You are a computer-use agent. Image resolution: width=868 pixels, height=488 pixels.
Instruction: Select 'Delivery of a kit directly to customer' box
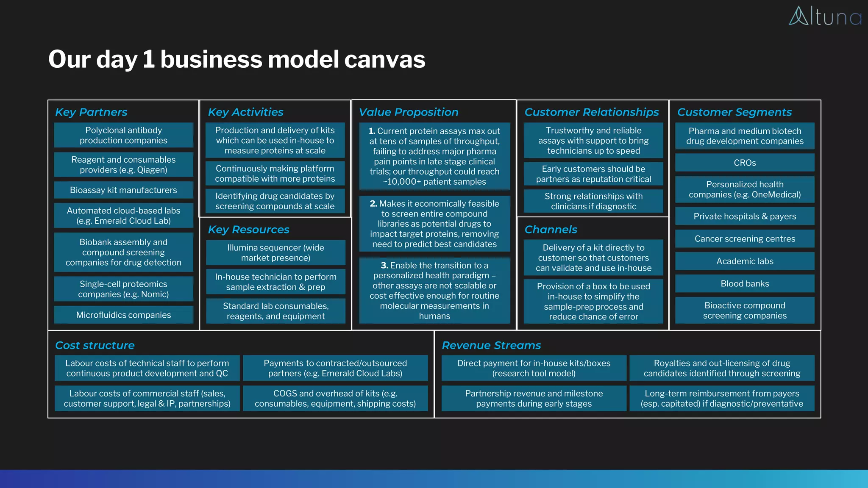[x=593, y=258]
